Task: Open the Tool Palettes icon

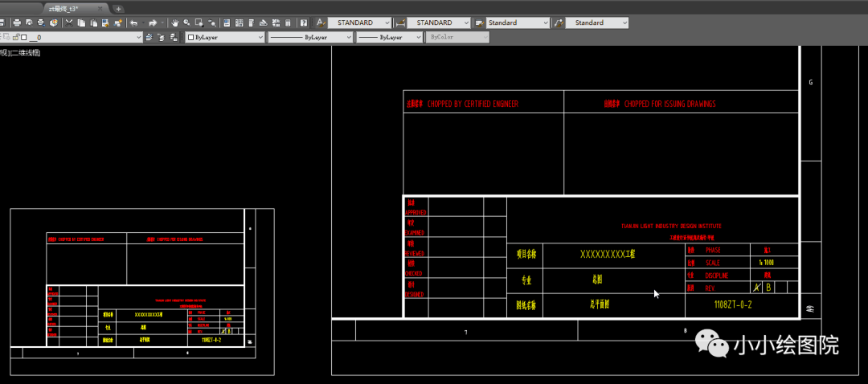Action: [252, 22]
